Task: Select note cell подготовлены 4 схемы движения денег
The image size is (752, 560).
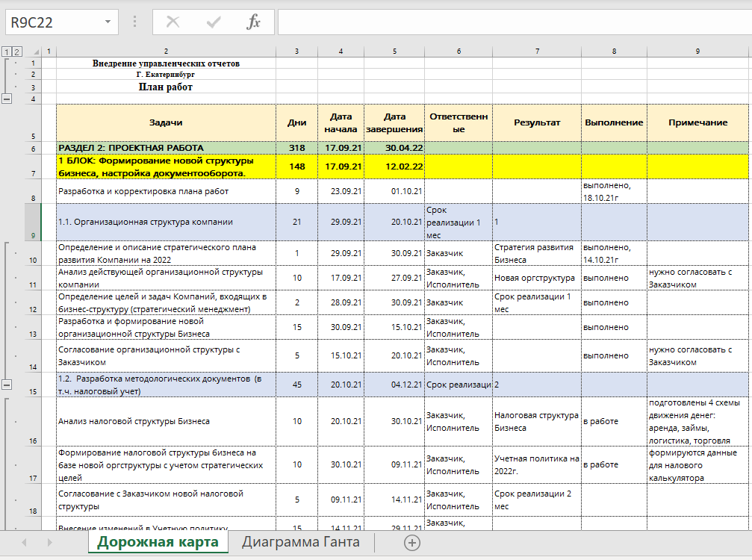Action: click(x=697, y=421)
